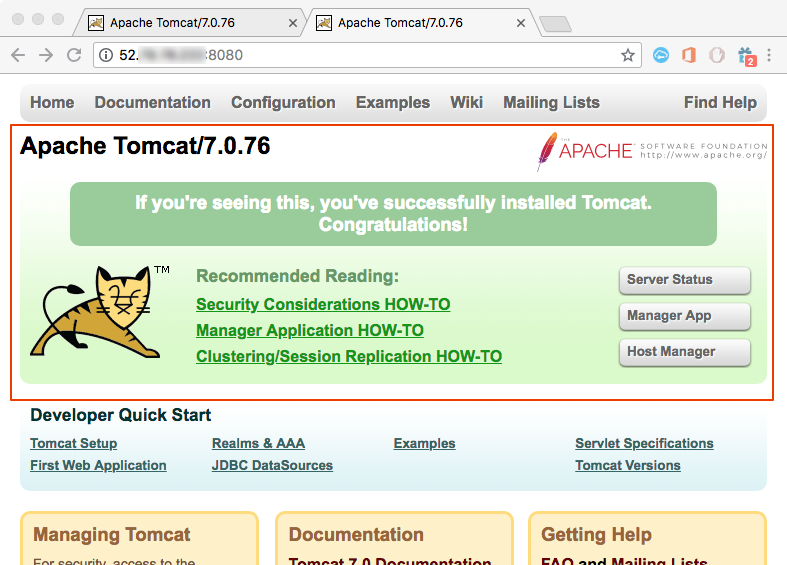
Task: Click the macOS close window button
Action: 18,19
